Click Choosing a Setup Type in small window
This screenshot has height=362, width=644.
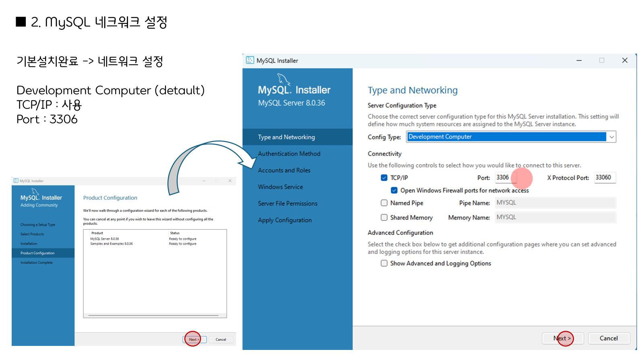pos(38,225)
